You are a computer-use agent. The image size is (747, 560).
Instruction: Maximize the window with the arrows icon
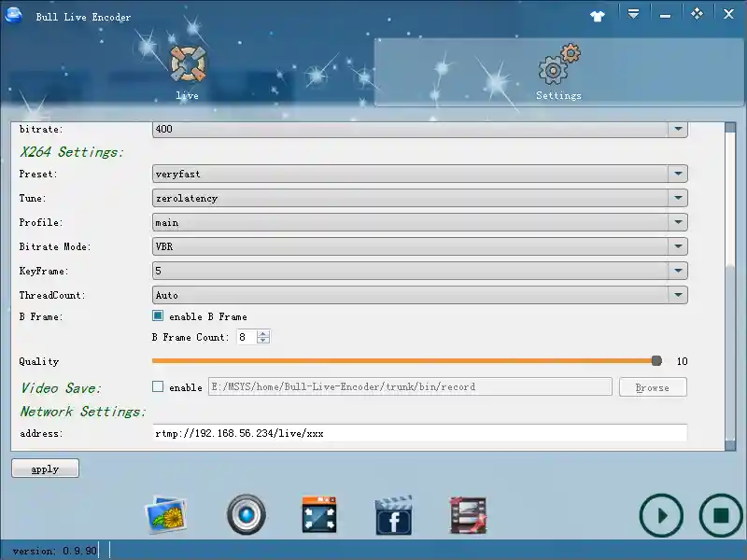697,14
